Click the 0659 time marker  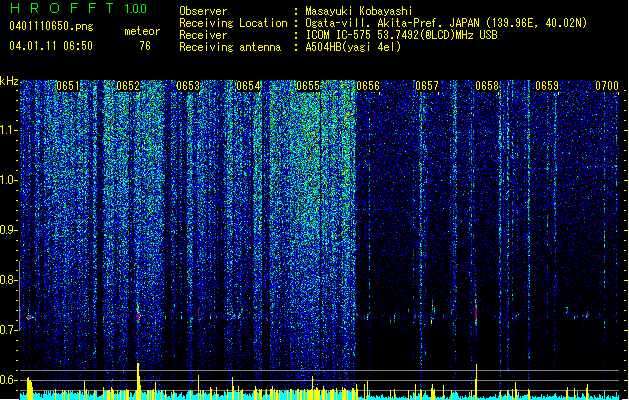point(547,86)
